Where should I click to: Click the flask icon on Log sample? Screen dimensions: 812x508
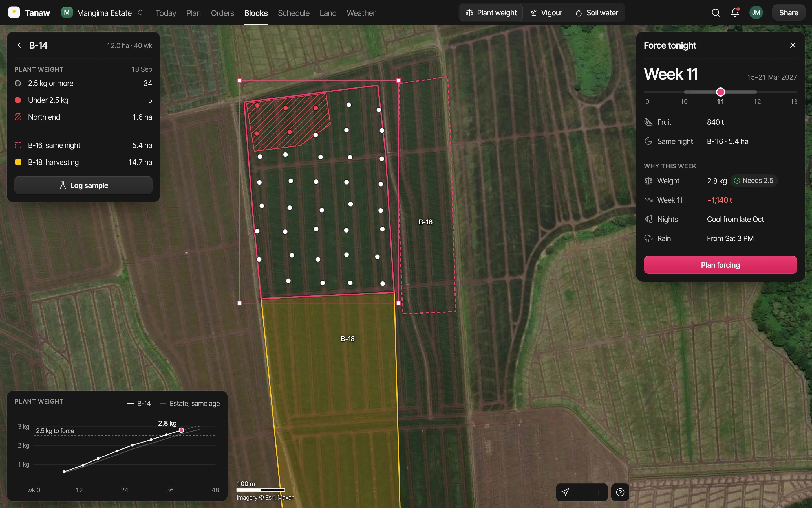tap(63, 185)
